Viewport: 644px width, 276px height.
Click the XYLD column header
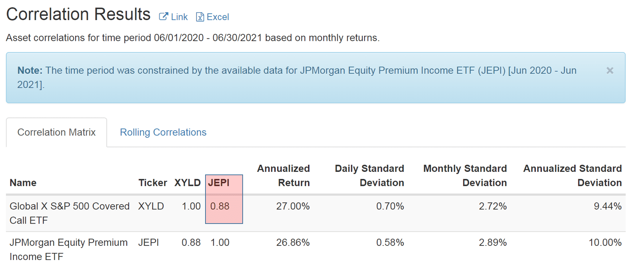[x=187, y=183]
